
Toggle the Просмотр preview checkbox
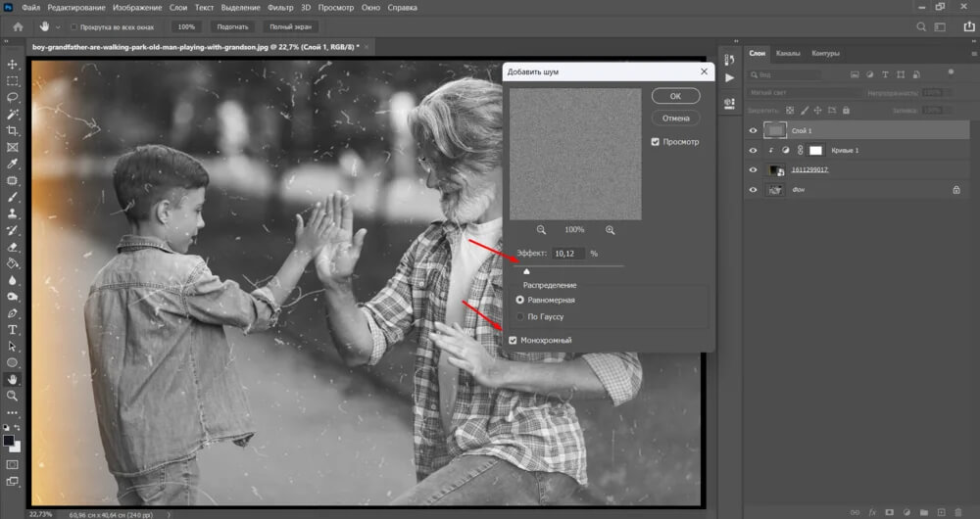click(x=656, y=142)
